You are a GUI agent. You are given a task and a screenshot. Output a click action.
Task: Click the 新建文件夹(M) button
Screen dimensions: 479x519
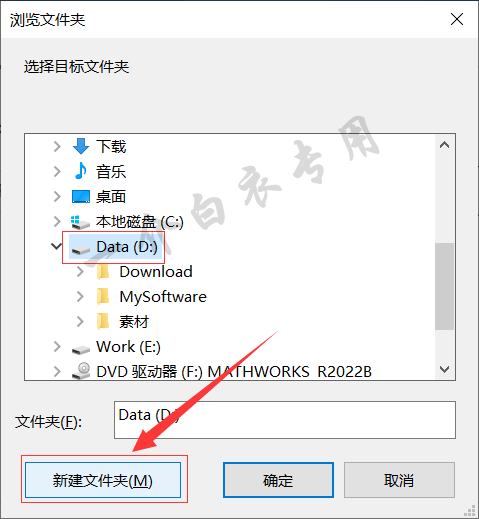click(103, 480)
